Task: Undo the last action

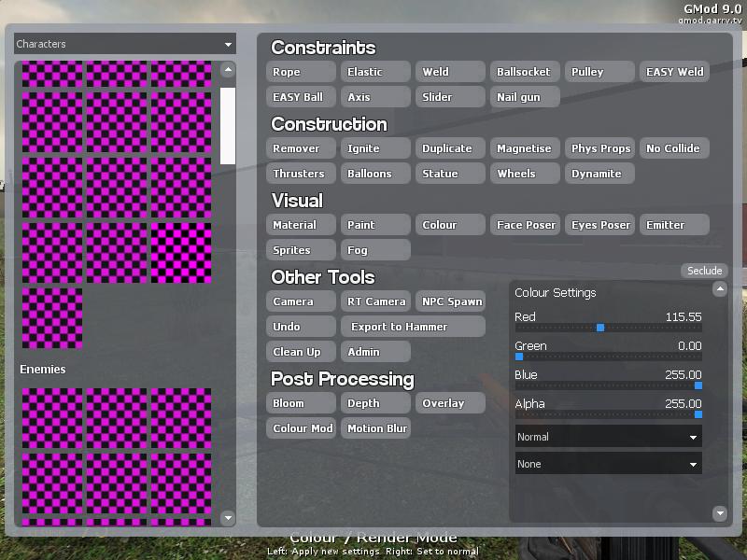Action: click(x=300, y=327)
